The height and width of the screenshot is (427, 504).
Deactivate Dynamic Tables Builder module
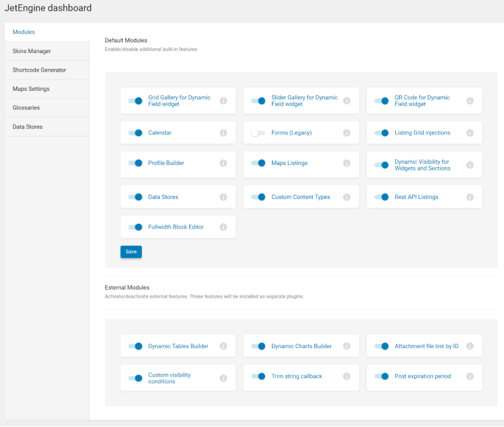pyautogui.click(x=135, y=346)
